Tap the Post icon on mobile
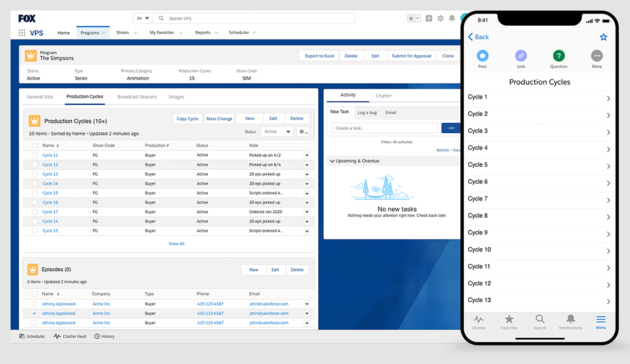The width and height of the screenshot is (630, 364). pyautogui.click(x=482, y=56)
